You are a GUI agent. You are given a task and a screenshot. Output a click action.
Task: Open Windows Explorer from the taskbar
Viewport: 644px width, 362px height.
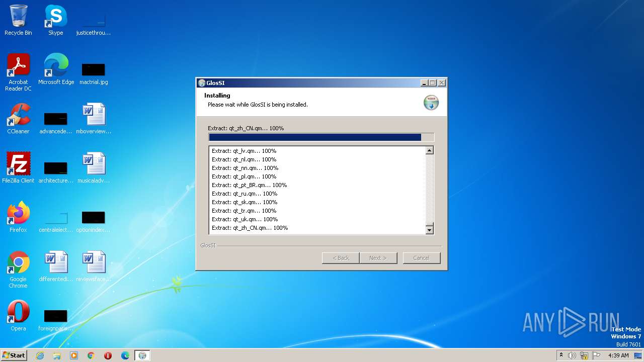pyautogui.click(x=57, y=355)
